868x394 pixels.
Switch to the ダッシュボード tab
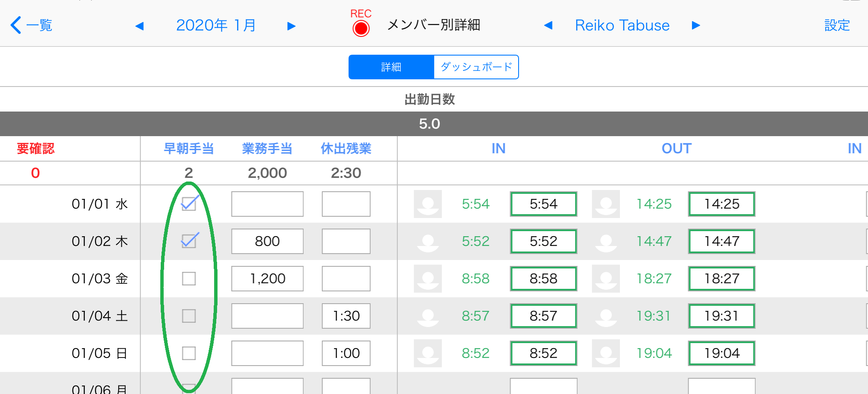pyautogui.click(x=476, y=67)
